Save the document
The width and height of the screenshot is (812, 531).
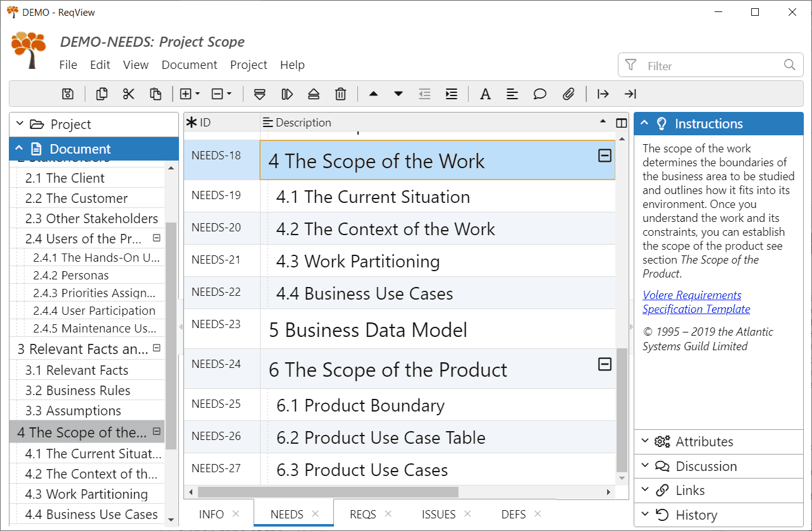67,94
